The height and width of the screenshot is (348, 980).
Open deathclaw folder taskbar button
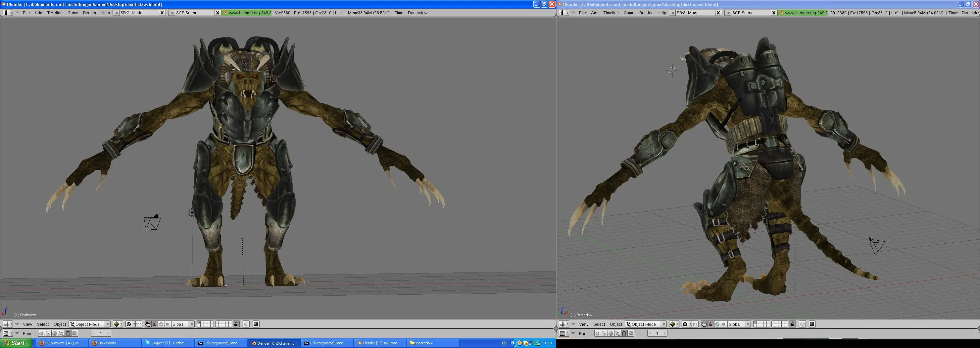[432, 343]
